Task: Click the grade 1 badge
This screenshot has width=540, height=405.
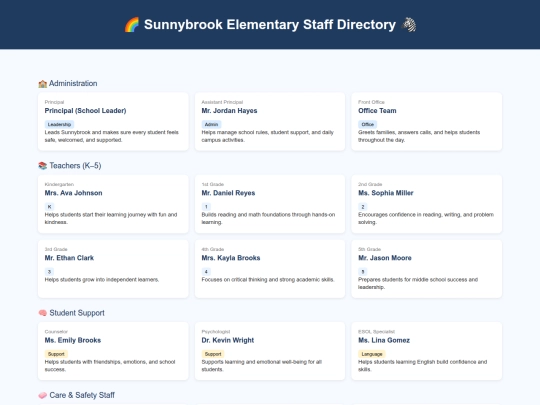Action: pos(206,207)
